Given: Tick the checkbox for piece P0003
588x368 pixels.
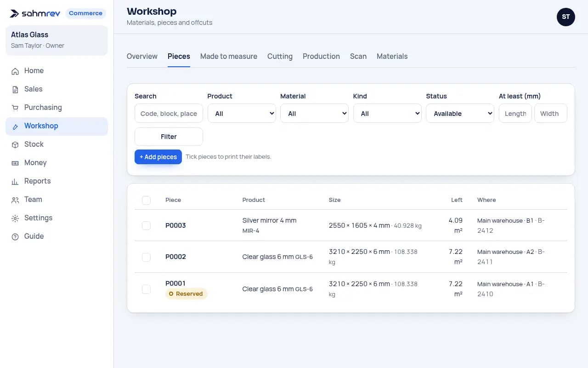Looking at the screenshot, I should click(146, 225).
